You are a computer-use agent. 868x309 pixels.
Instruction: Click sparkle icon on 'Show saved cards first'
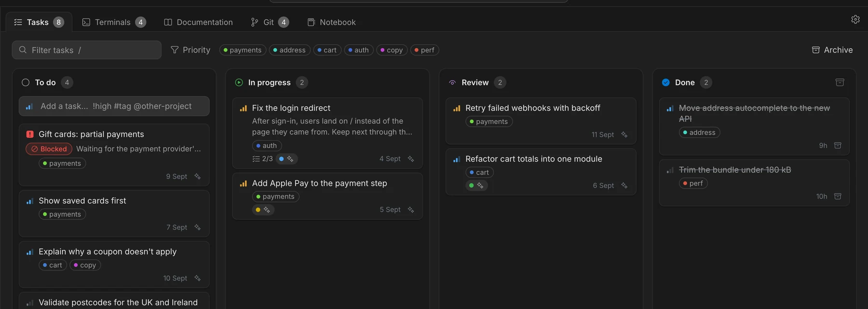point(197,227)
